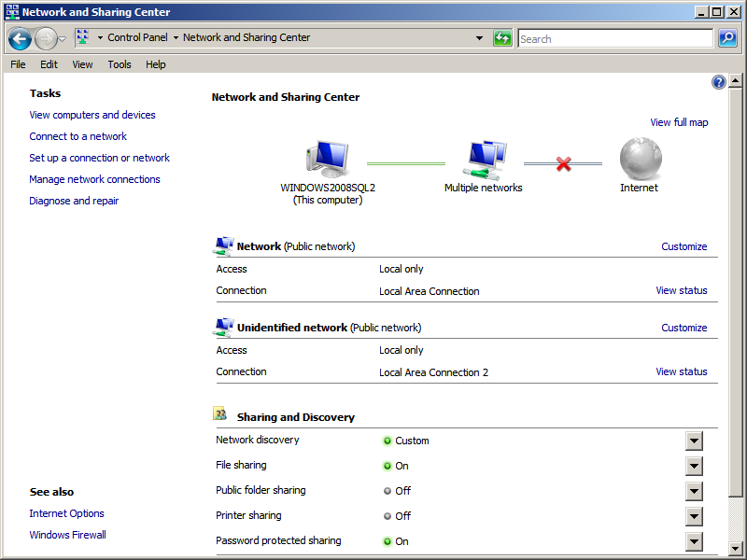
Task: Click 'WINDOWS2008SQL2' computer name label
Action: coord(328,188)
